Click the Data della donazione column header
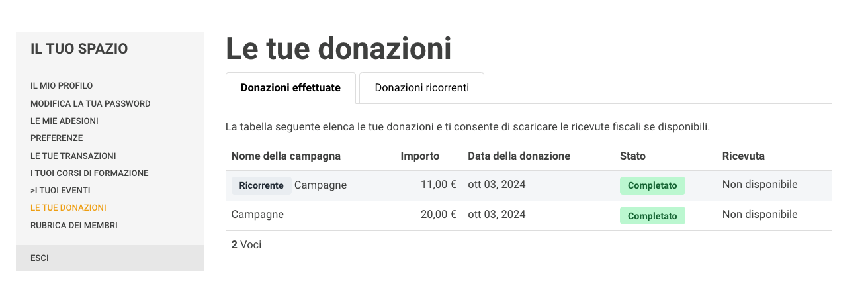Image resolution: width=868 pixels, height=296 pixels. (519, 156)
